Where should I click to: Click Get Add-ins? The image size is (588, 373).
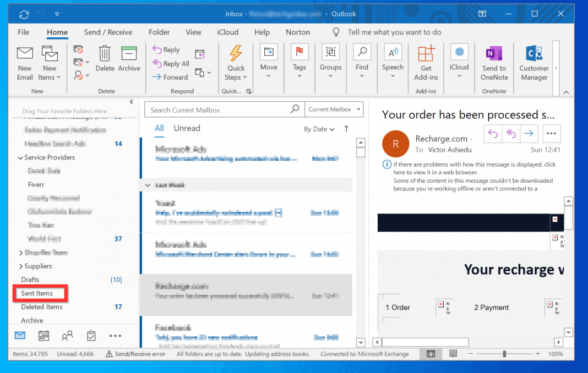(x=426, y=63)
